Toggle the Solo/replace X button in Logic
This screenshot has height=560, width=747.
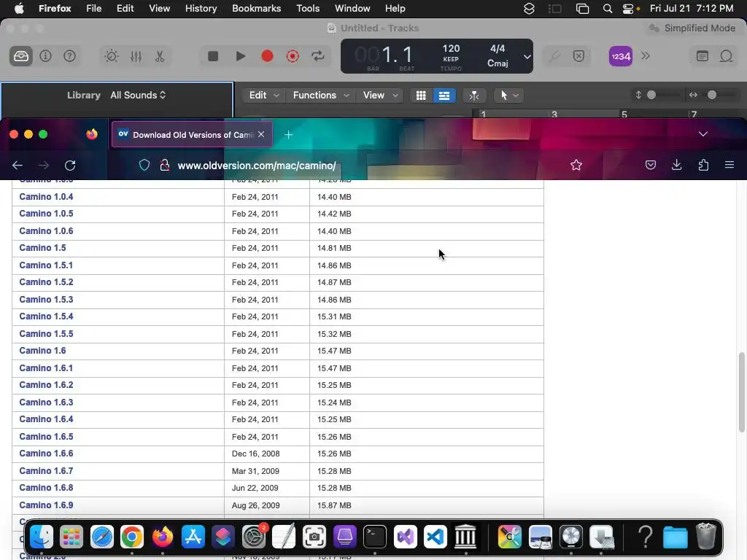tap(578, 56)
